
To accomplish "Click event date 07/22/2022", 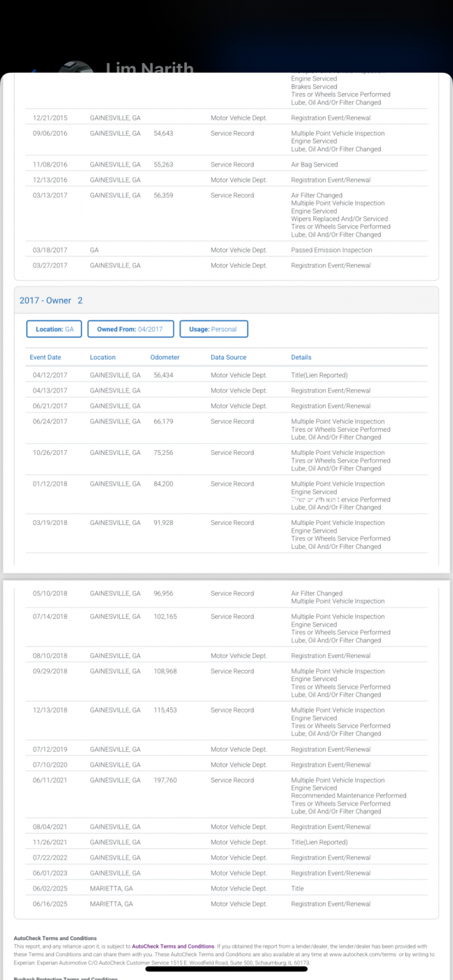I will pos(50,857).
